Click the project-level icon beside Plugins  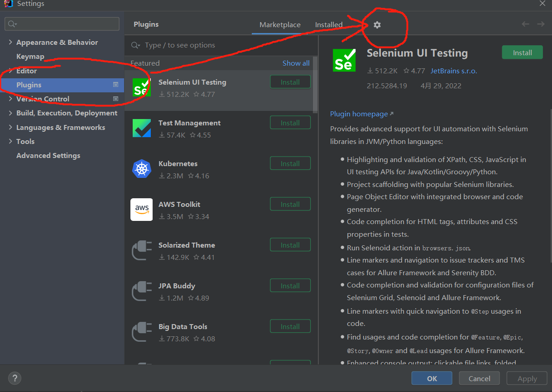[x=115, y=85]
